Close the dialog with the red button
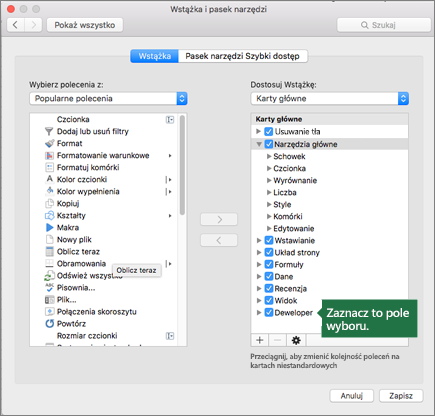Viewport: 435px width, 416px height. 11,9
